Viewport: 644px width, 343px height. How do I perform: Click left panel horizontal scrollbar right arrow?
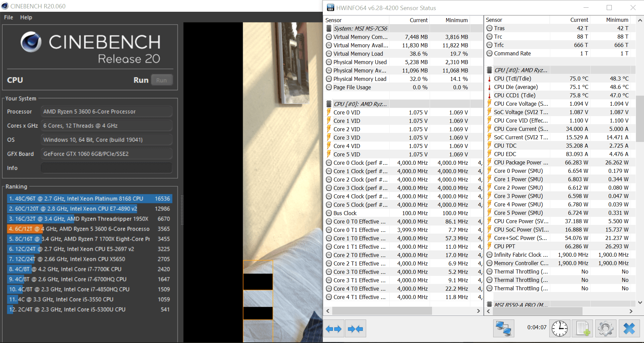click(x=478, y=311)
